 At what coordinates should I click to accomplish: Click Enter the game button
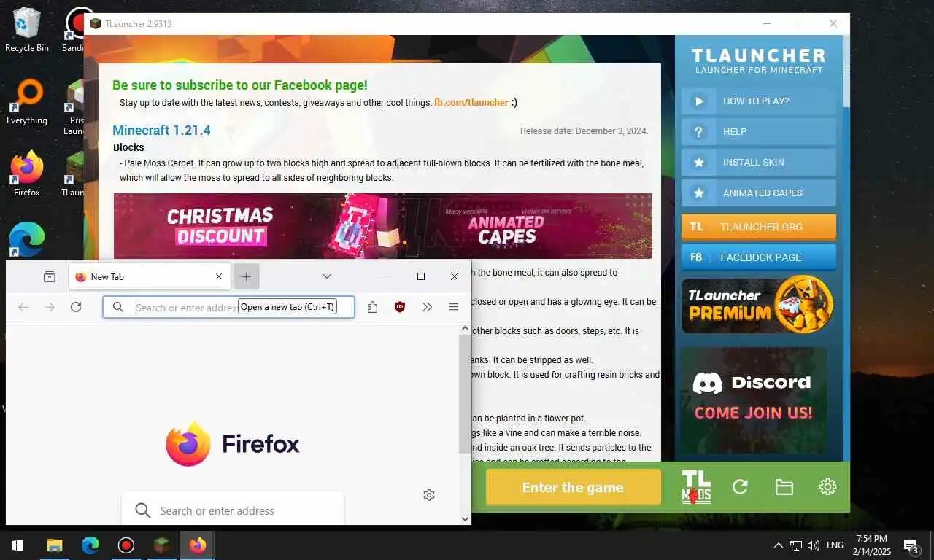point(573,487)
